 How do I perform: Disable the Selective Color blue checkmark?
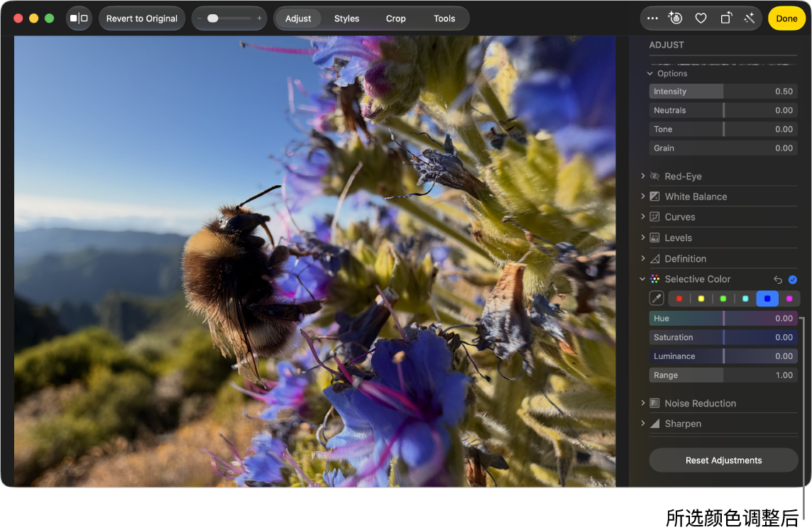[x=792, y=280]
